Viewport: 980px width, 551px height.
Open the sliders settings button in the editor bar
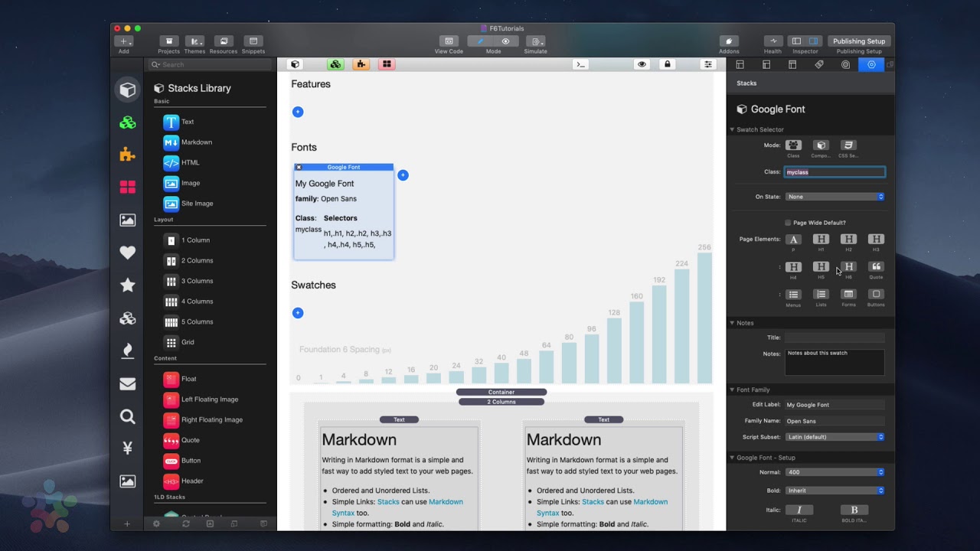tap(708, 64)
